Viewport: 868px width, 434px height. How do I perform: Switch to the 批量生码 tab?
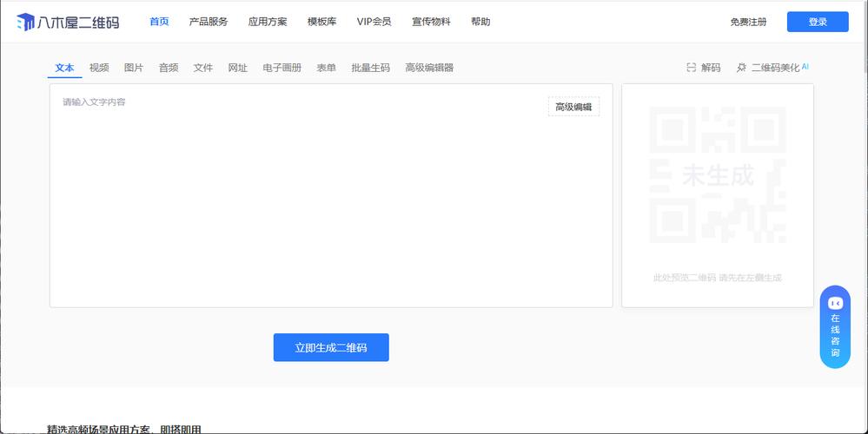point(371,68)
